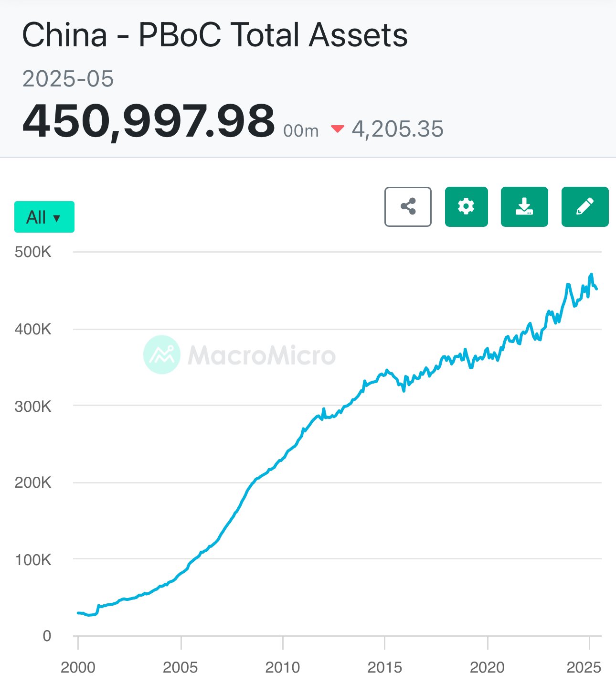This screenshot has width=616, height=685.
Task: Click the 500K y-axis label
Action: 33,252
